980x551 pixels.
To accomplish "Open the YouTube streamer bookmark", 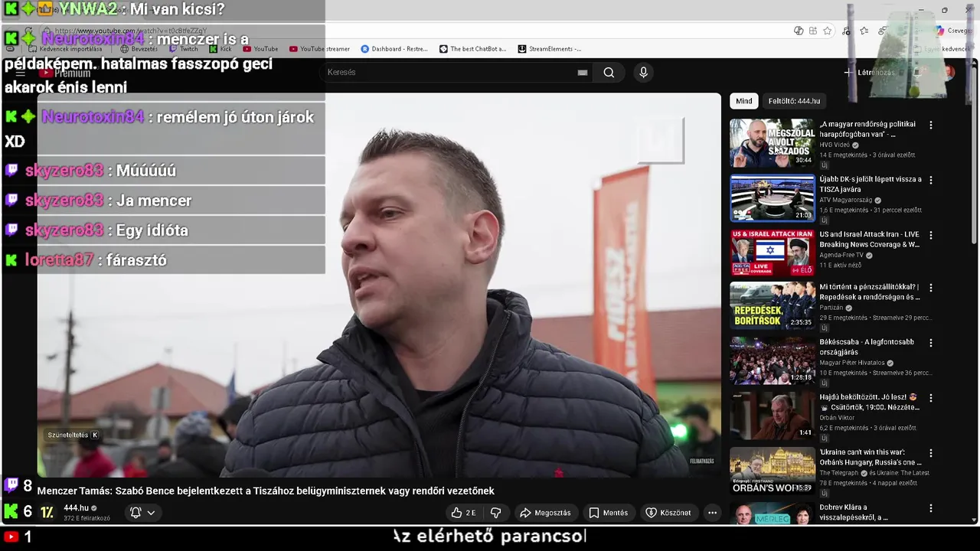I will click(319, 49).
